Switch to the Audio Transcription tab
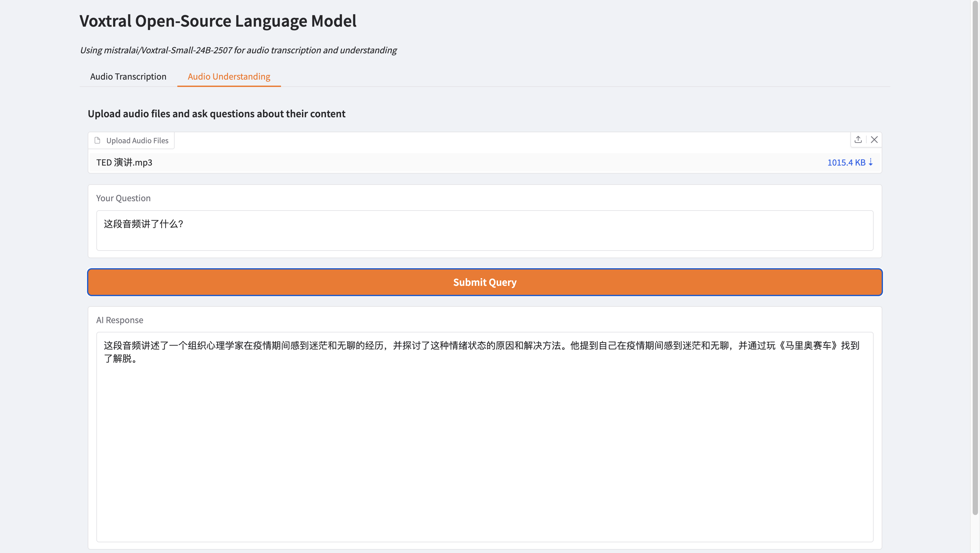This screenshot has height=553, width=980. (128, 76)
